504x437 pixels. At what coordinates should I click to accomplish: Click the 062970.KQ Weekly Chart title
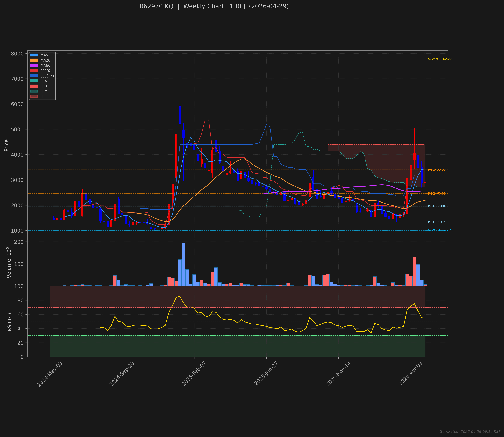214,6
